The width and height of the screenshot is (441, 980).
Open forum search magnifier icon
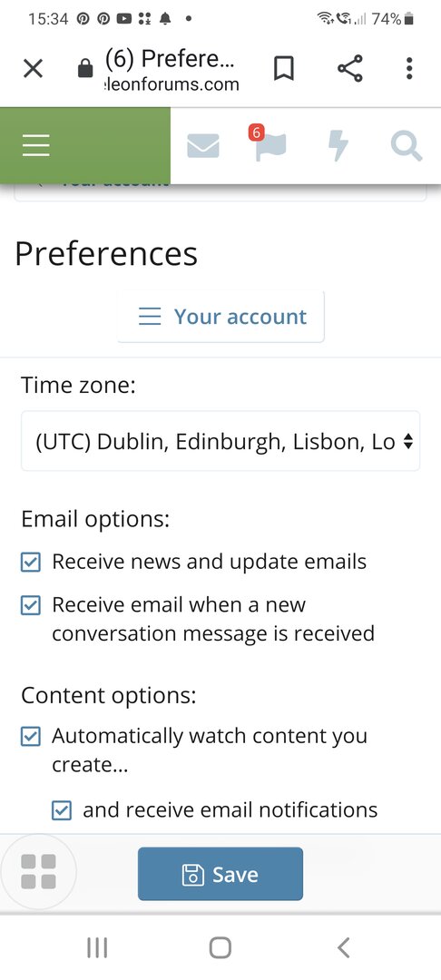407,146
